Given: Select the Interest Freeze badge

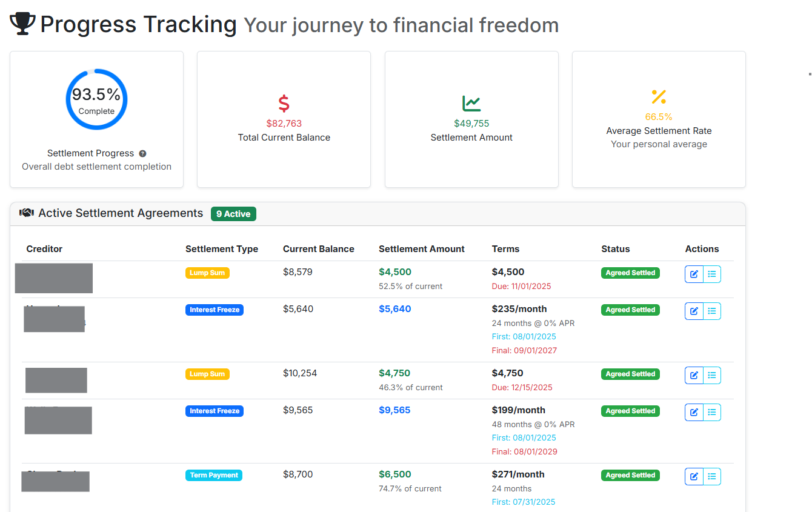Looking at the screenshot, I should click(x=215, y=310).
